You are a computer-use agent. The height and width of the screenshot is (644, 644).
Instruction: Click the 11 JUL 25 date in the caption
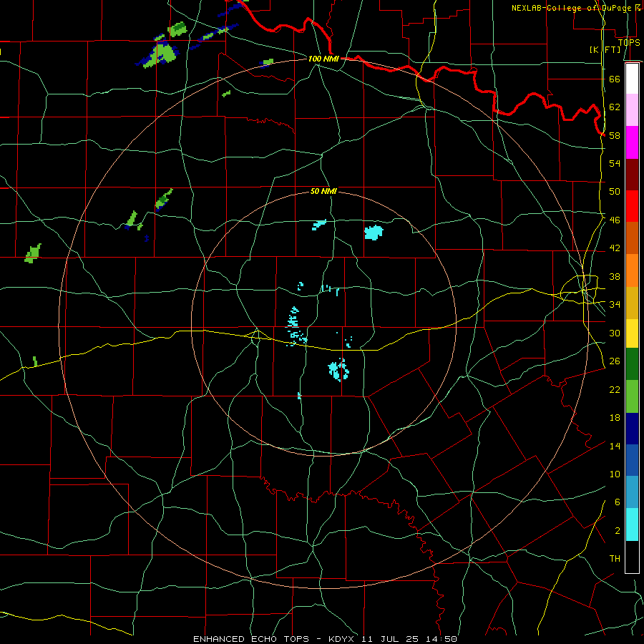pyautogui.click(x=390, y=639)
